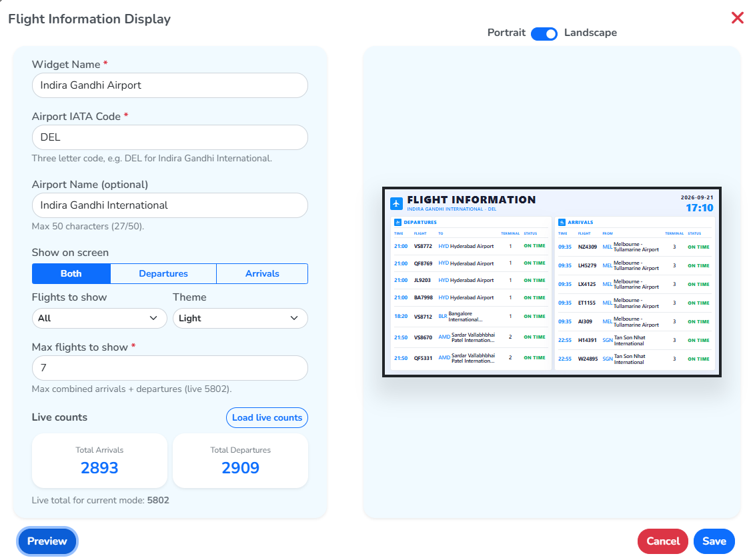
Task: Click the FLIGHT INFORMATION preview title
Action: pos(472,199)
